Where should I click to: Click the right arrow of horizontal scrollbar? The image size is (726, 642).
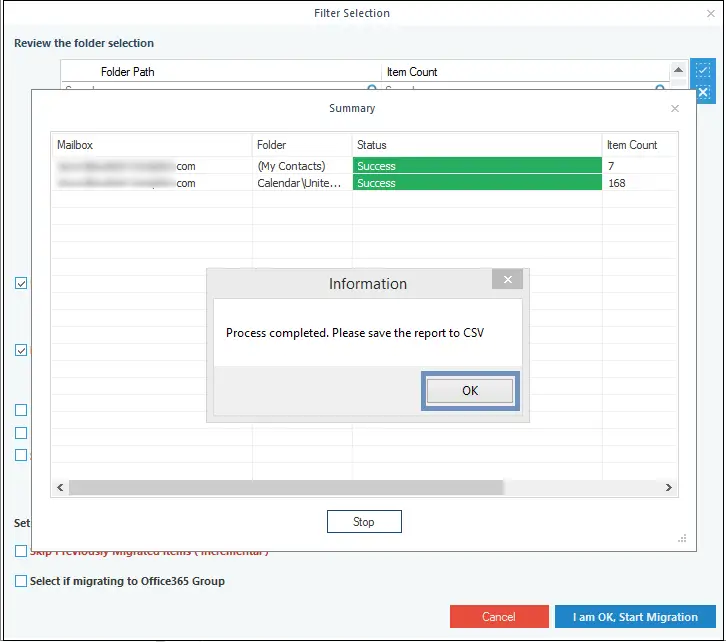668,487
